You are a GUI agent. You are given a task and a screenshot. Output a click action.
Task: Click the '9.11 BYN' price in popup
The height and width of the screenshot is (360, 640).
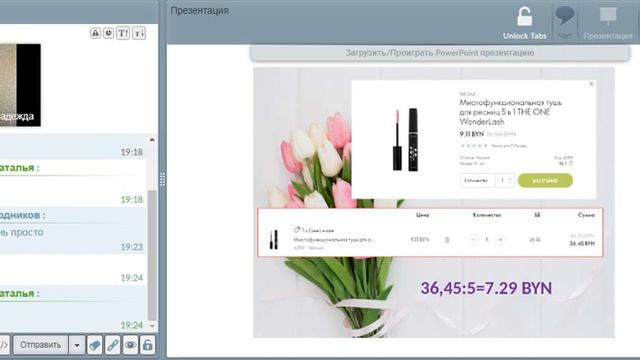coord(471,134)
